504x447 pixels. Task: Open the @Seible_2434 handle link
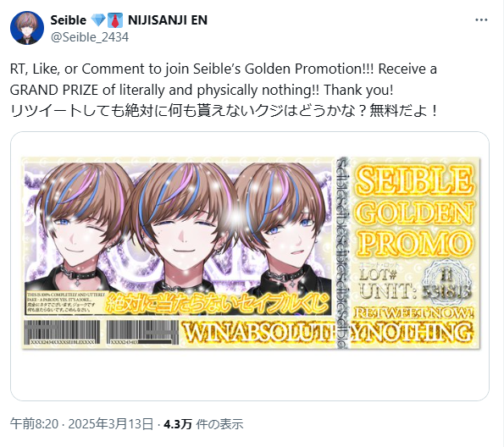pyautogui.click(x=90, y=37)
